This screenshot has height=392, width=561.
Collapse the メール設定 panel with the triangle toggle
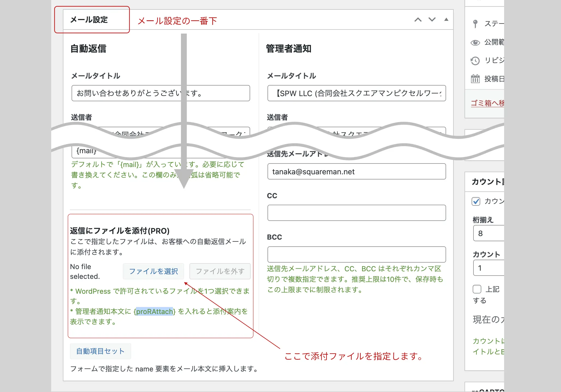(x=446, y=19)
